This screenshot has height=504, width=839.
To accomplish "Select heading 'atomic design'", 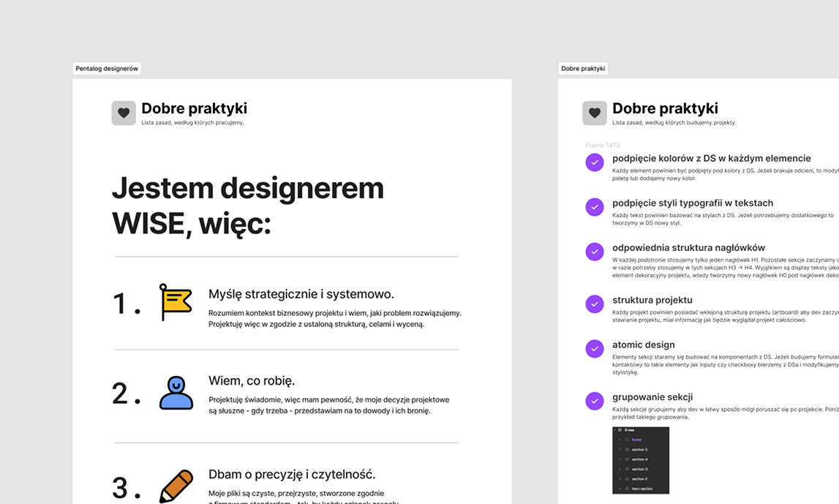I will click(x=644, y=345).
